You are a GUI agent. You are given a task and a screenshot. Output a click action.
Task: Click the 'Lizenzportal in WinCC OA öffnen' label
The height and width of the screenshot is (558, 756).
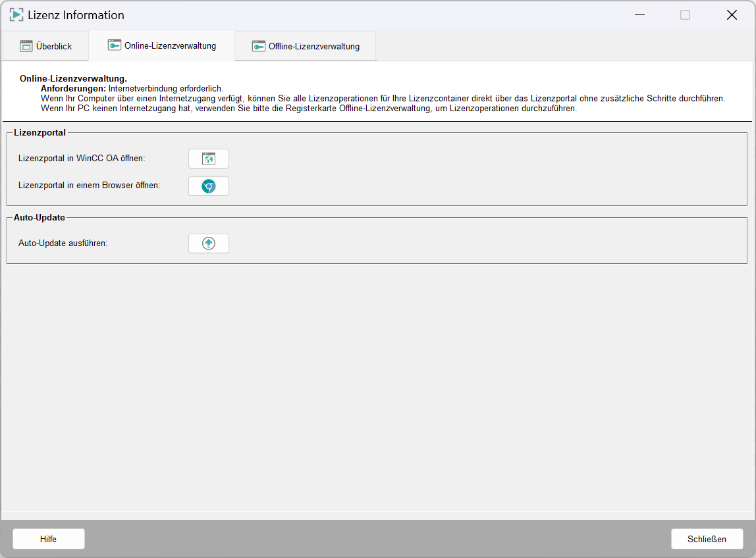point(82,159)
